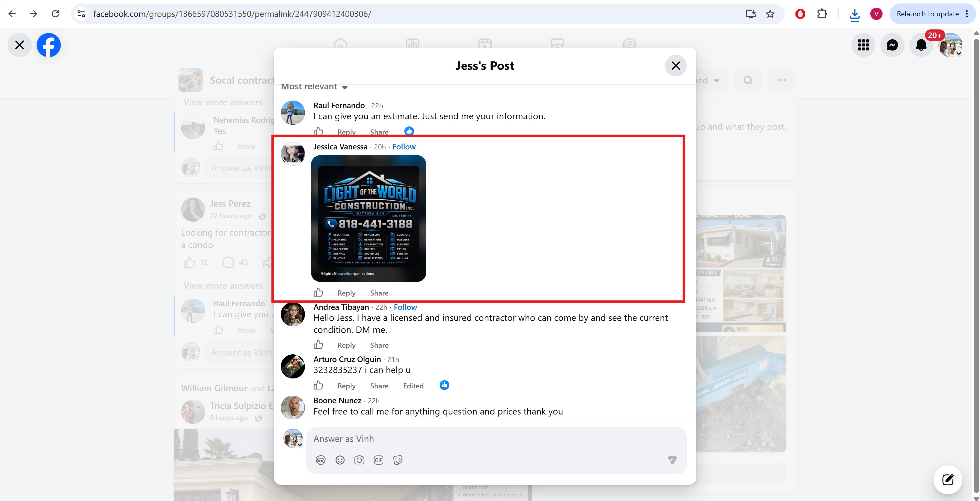Open the red ad blocker extension
The image size is (980, 501).
pos(800,14)
